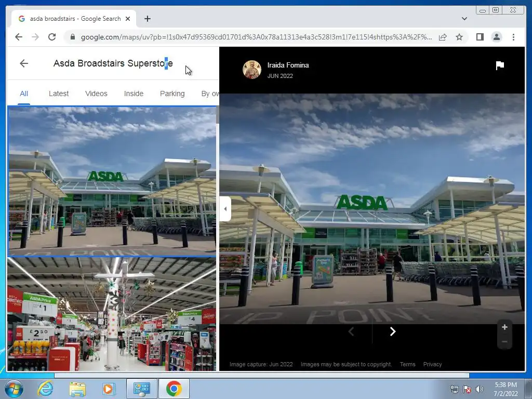The image size is (532, 399).
Task: Open Chrome three-dot menu
Action: (x=513, y=37)
